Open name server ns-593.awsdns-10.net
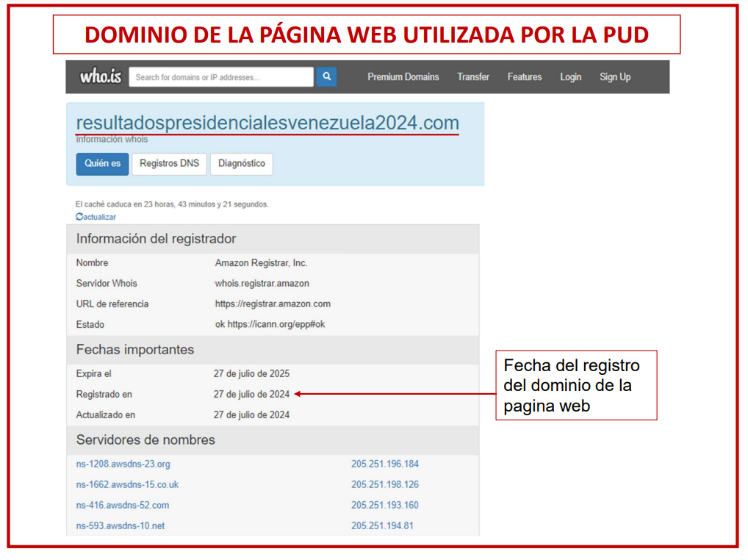 point(120,526)
